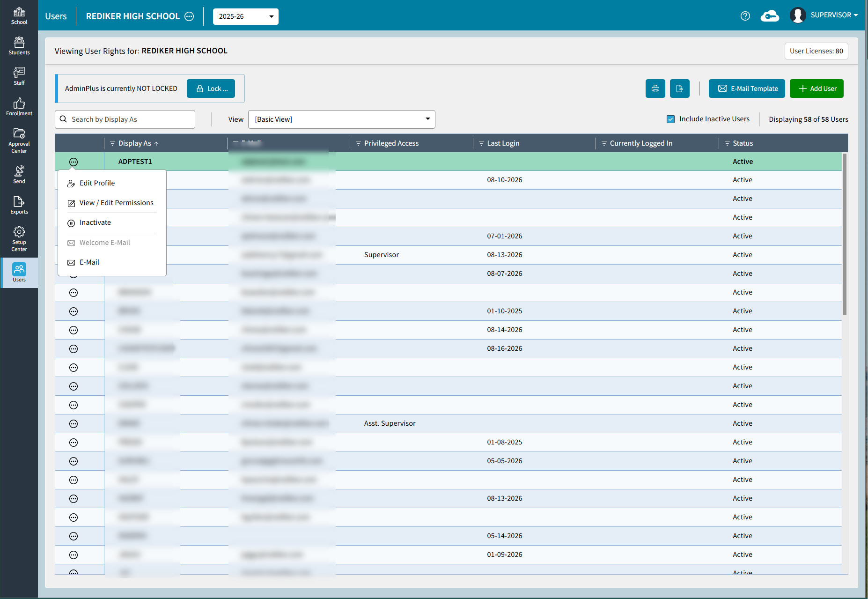Export the user list with export icon
868x599 pixels.
680,89
